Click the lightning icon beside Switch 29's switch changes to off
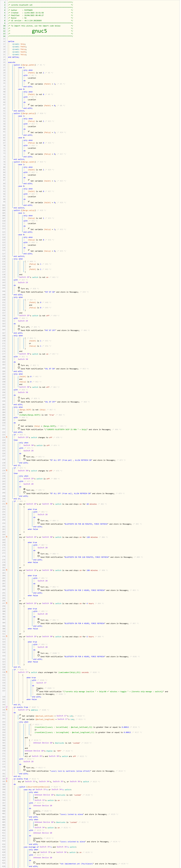 7,437
